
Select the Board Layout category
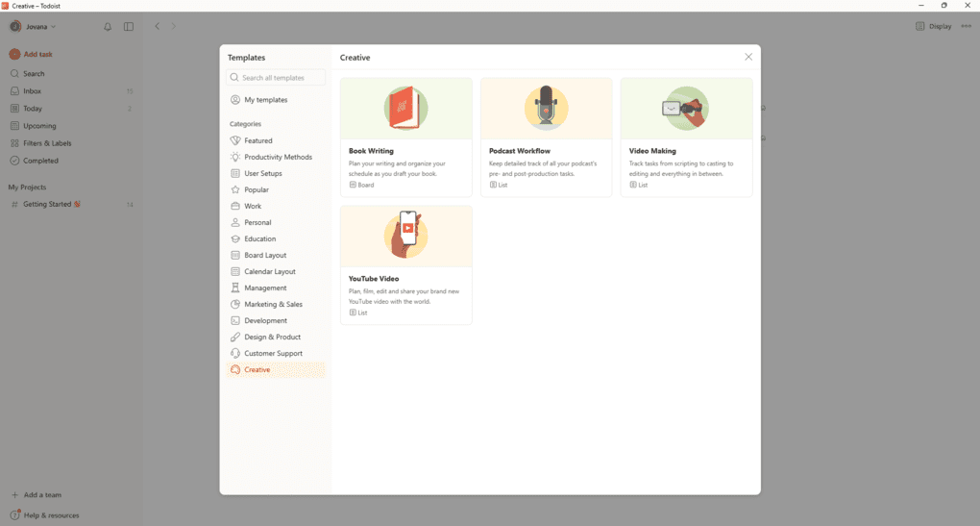[276, 255]
